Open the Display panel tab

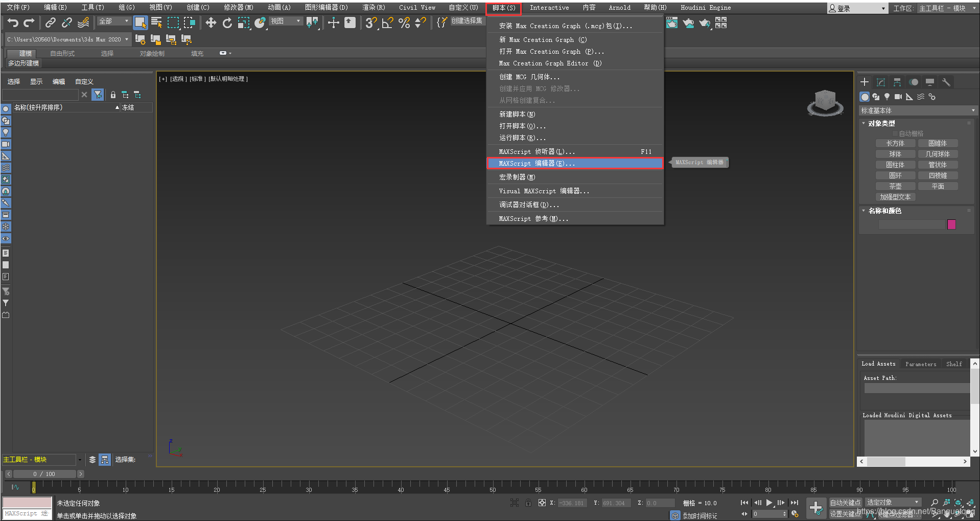(x=930, y=82)
